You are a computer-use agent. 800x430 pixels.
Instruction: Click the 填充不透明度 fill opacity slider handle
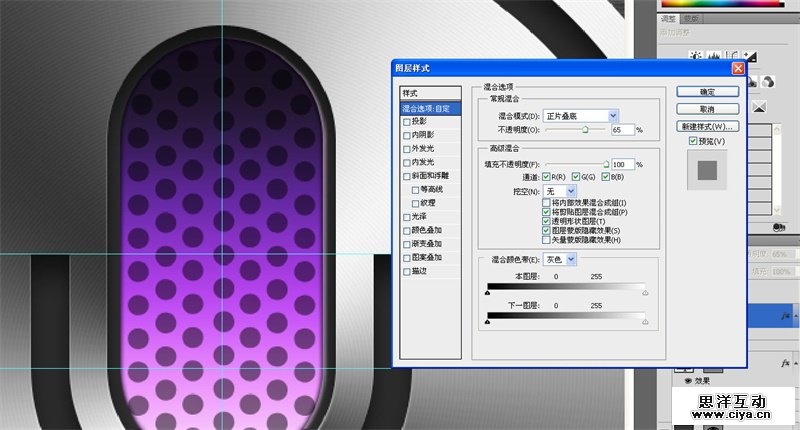pyautogui.click(x=606, y=164)
